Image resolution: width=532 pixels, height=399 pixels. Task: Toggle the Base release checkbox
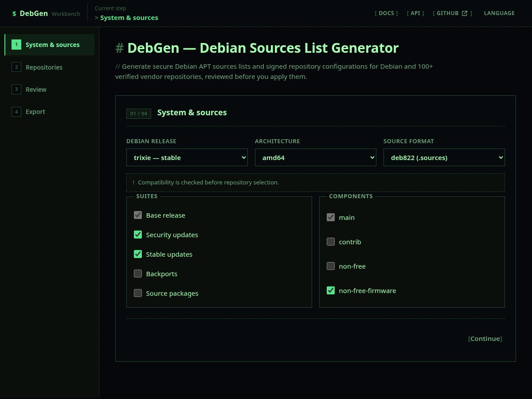pyautogui.click(x=138, y=215)
